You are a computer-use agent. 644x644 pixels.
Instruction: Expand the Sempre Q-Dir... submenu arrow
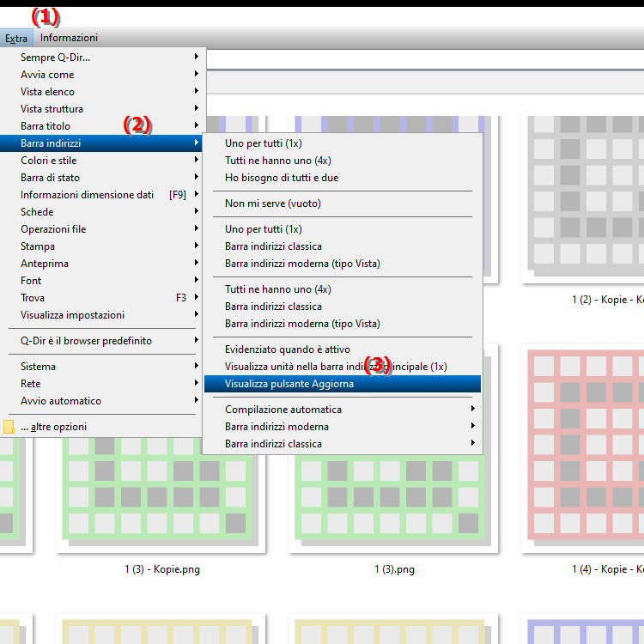pyautogui.click(x=197, y=57)
